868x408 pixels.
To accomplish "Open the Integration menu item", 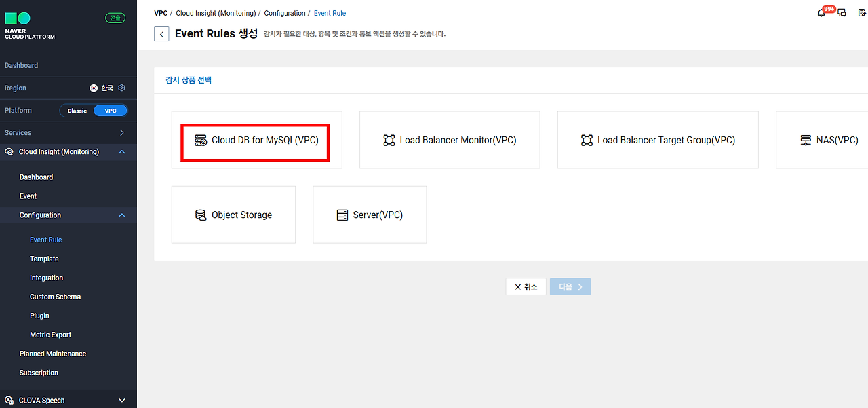I will point(46,278).
